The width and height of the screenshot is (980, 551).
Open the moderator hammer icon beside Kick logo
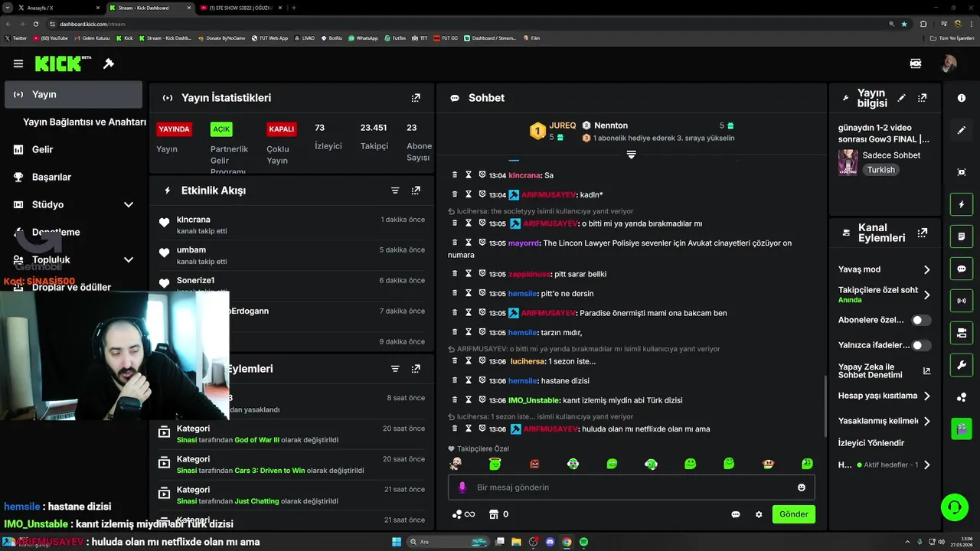[x=109, y=64]
